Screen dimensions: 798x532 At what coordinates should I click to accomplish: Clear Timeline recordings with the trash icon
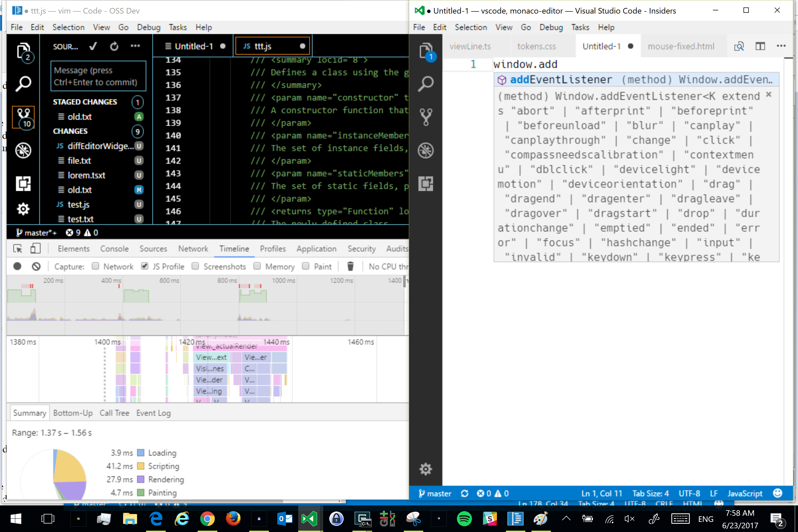click(x=351, y=266)
